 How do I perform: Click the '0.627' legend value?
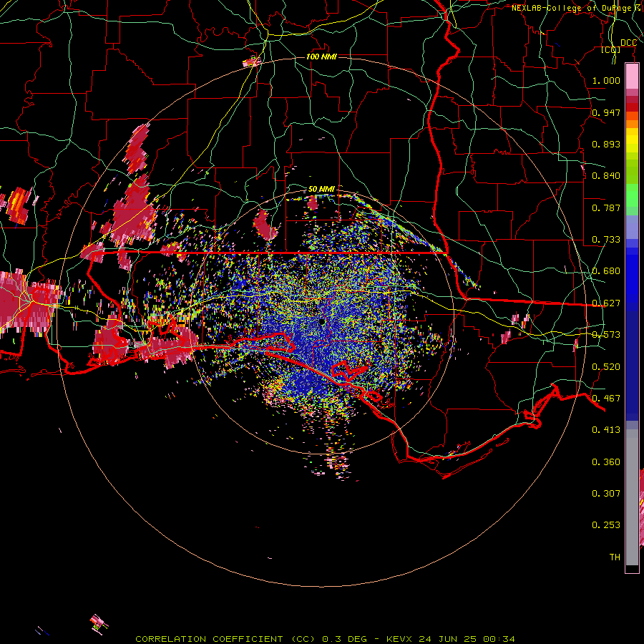click(606, 303)
